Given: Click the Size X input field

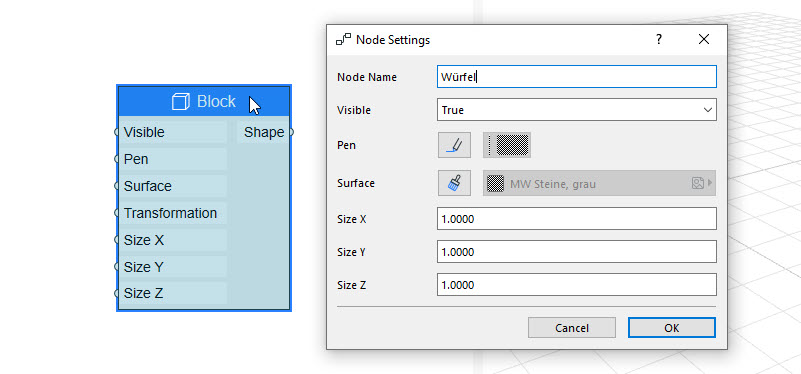Looking at the screenshot, I should pyautogui.click(x=577, y=219).
